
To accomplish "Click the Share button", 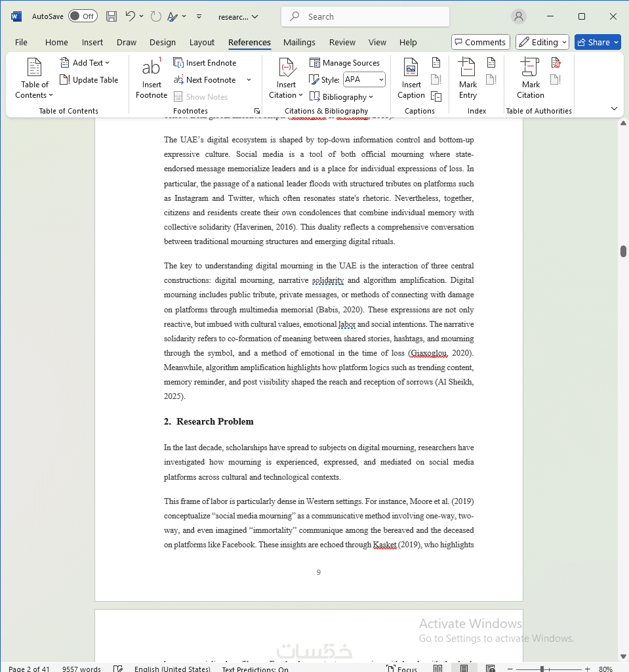I will tap(598, 42).
